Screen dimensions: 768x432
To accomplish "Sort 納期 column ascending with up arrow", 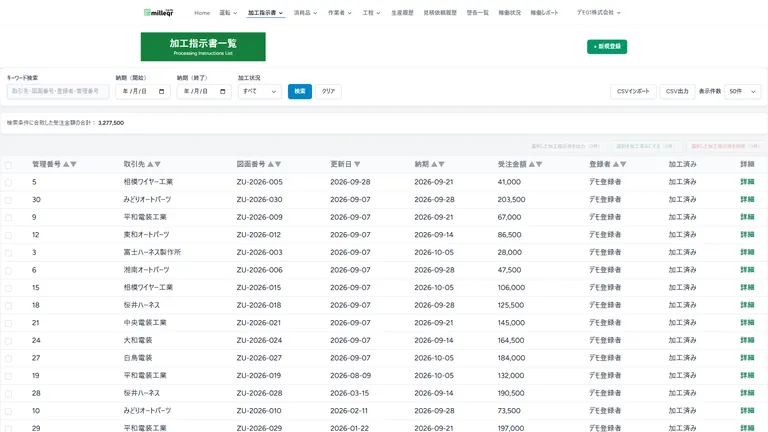I will [434, 164].
